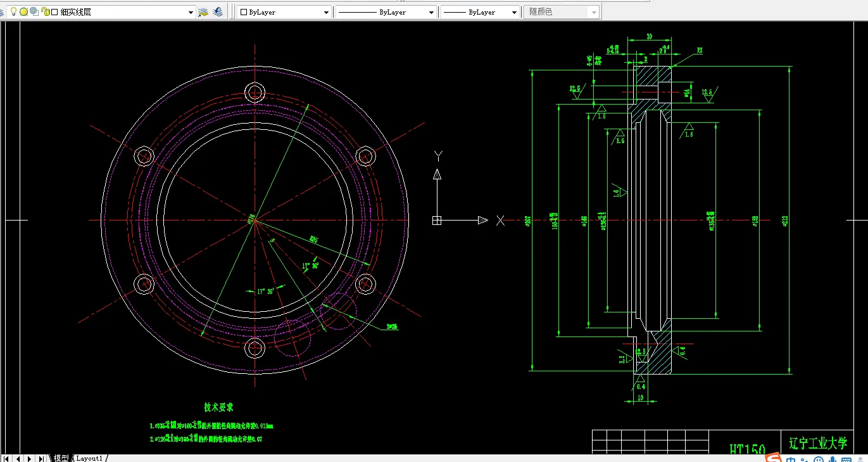
Task: Toggle the layer freeze sun icon
Action: pyautogui.click(x=23, y=12)
